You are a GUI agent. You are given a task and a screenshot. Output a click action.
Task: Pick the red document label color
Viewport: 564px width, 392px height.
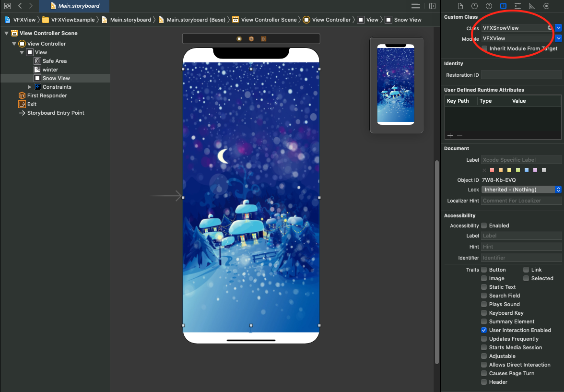tap(492, 170)
